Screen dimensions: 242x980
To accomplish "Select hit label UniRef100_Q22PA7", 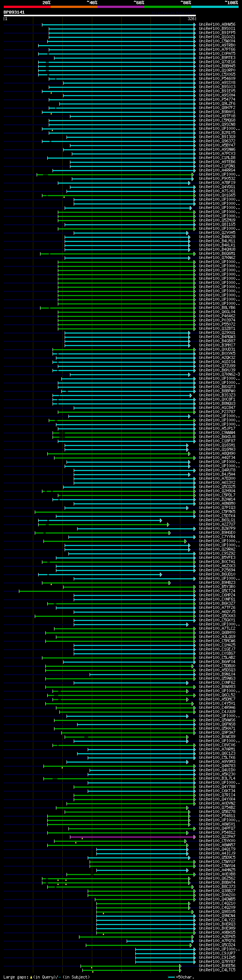I will click(x=217, y=837).
